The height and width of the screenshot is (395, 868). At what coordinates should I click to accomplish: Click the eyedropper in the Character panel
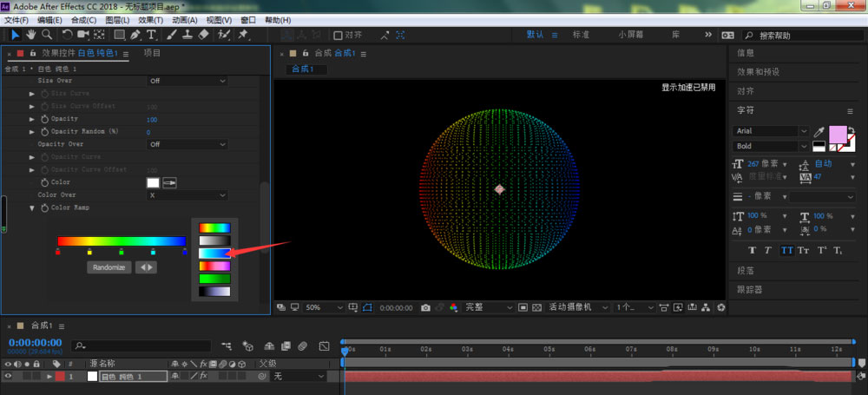point(817,132)
